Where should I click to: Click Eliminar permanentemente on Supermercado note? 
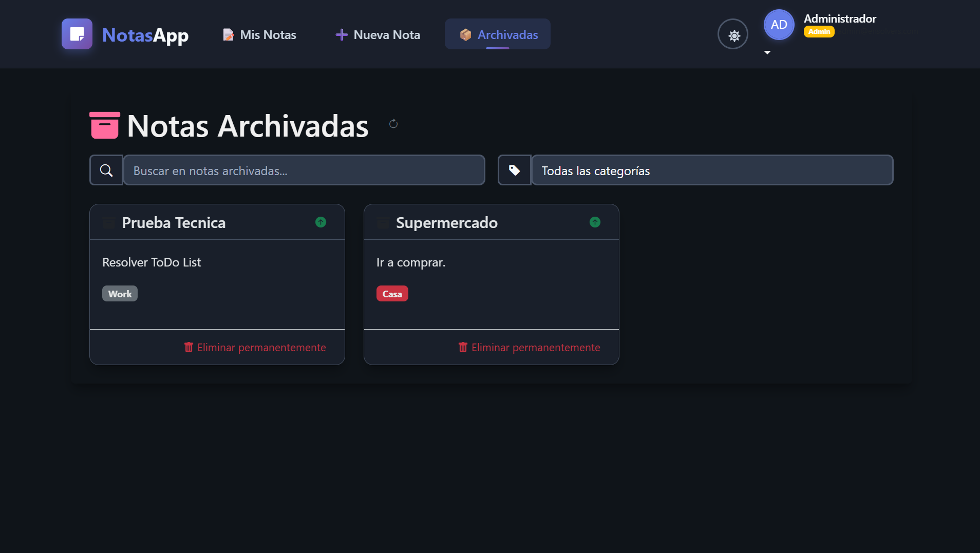530,347
